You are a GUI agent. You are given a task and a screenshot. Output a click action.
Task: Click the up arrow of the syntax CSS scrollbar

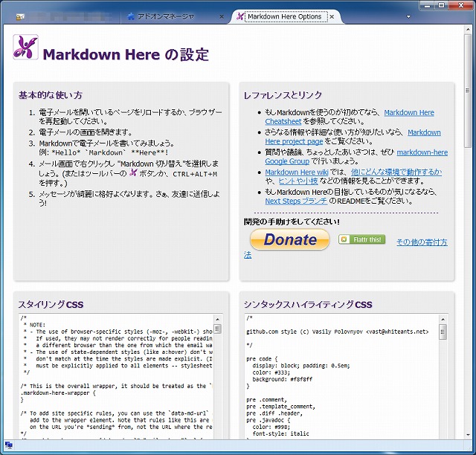pyautogui.click(x=443, y=320)
